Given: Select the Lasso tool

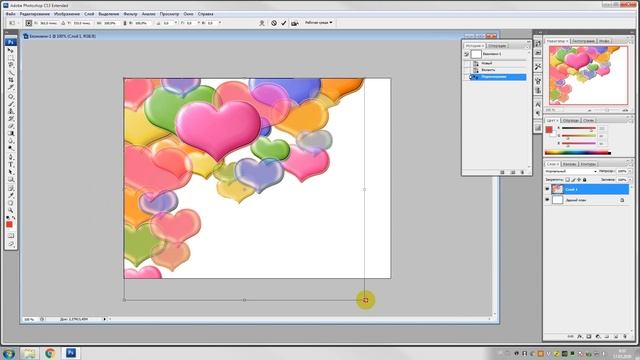Looking at the screenshot, I should coord(11,65).
